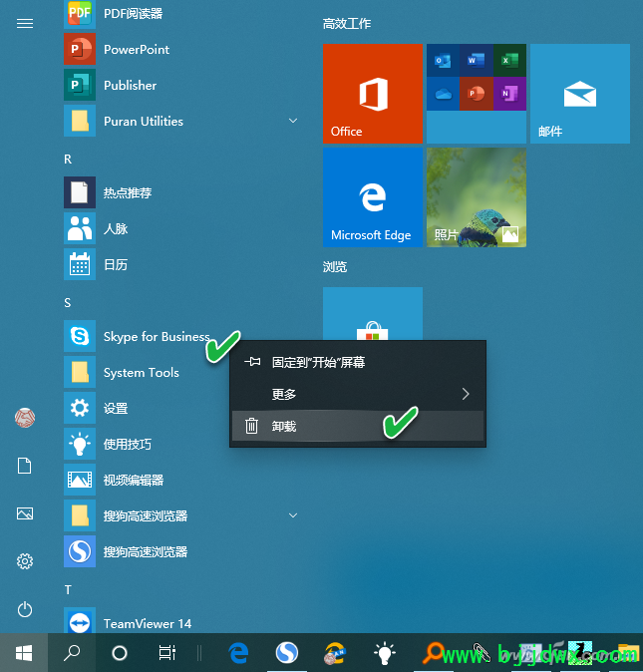This screenshot has height=672, width=643.
Task: Open the 照片 Photos tile
Action: (477, 197)
